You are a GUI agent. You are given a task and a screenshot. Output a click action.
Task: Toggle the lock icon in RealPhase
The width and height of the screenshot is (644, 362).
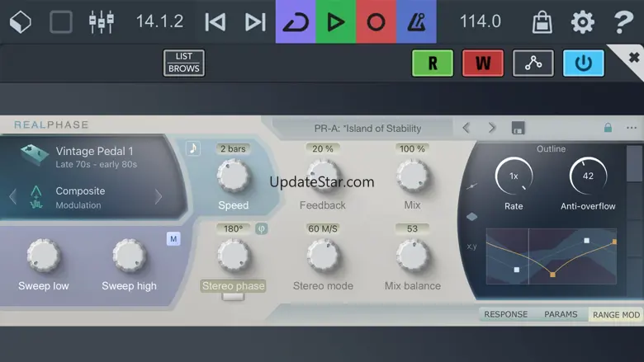pos(608,128)
